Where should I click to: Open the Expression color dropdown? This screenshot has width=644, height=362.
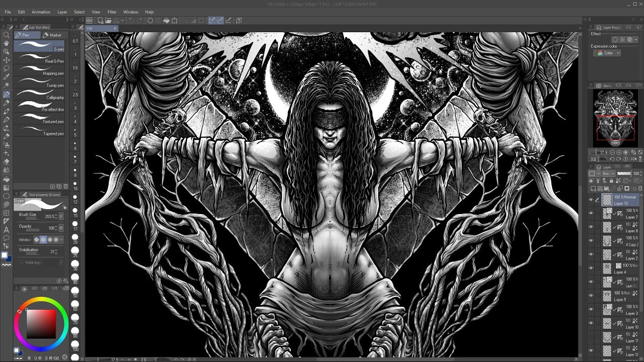[x=607, y=53]
